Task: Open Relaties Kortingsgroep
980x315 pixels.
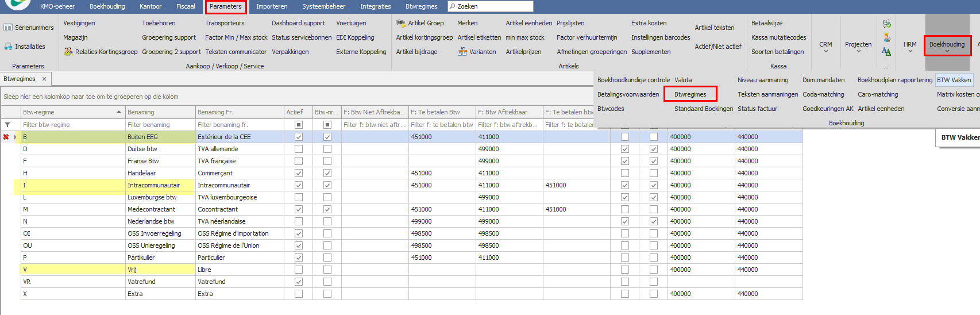Action: [101, 52]
